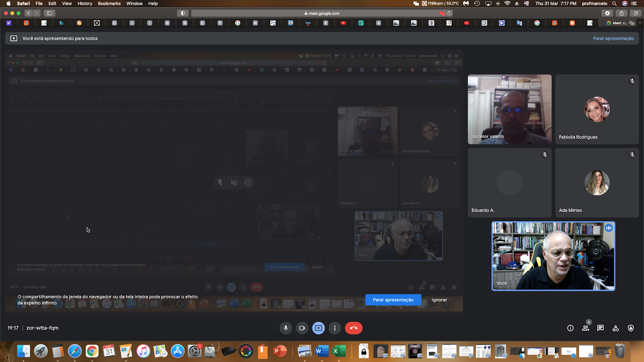Open the Safari share button

621,13
